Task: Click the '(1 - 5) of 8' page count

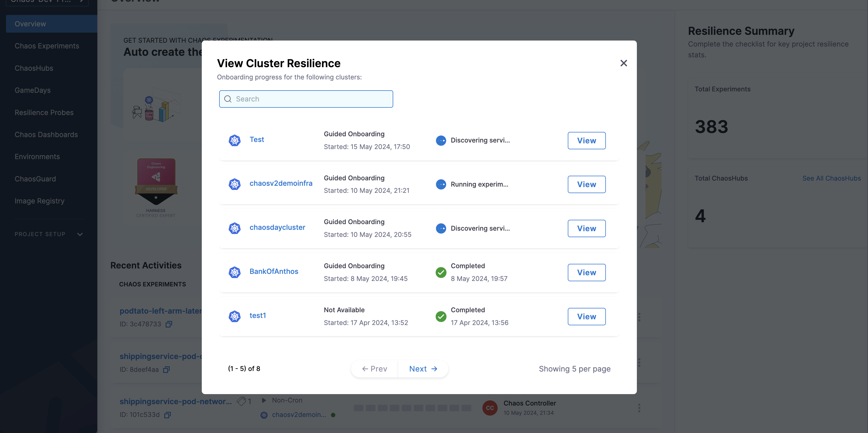Action: pyautogui.click(x=244, y=368)
